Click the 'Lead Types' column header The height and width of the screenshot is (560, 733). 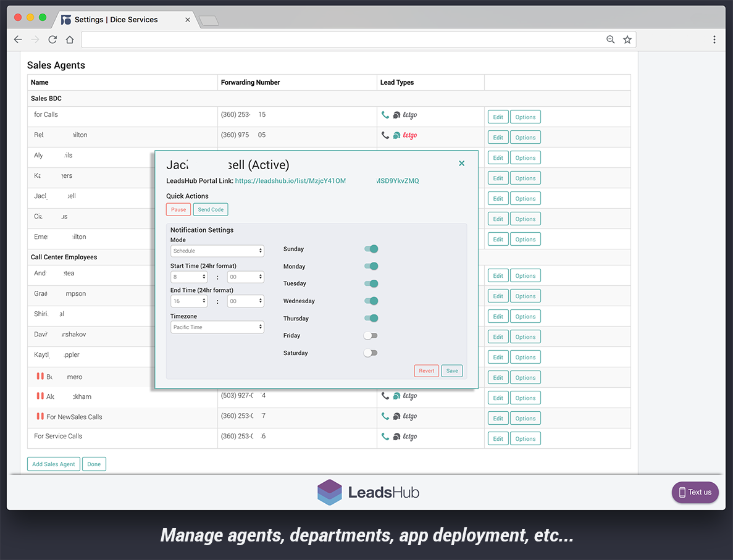tap(397, 82)
